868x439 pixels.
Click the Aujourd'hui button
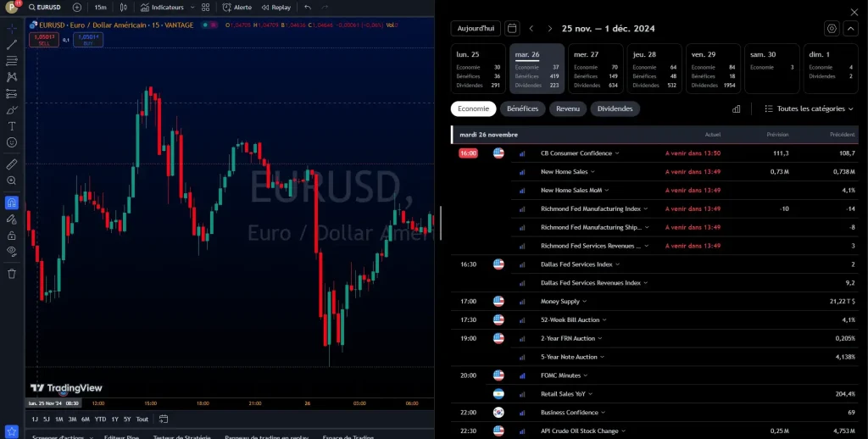pyautogui.click(x=476, y=28)
